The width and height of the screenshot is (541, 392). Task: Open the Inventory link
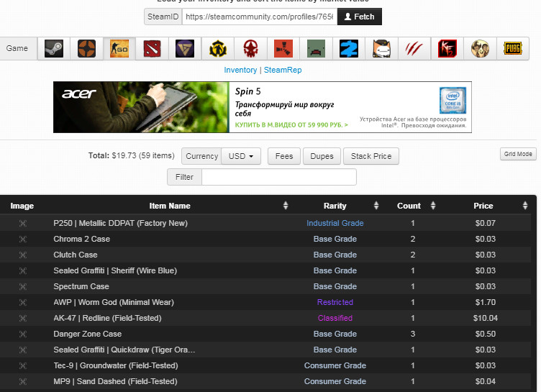coord(240,70)
